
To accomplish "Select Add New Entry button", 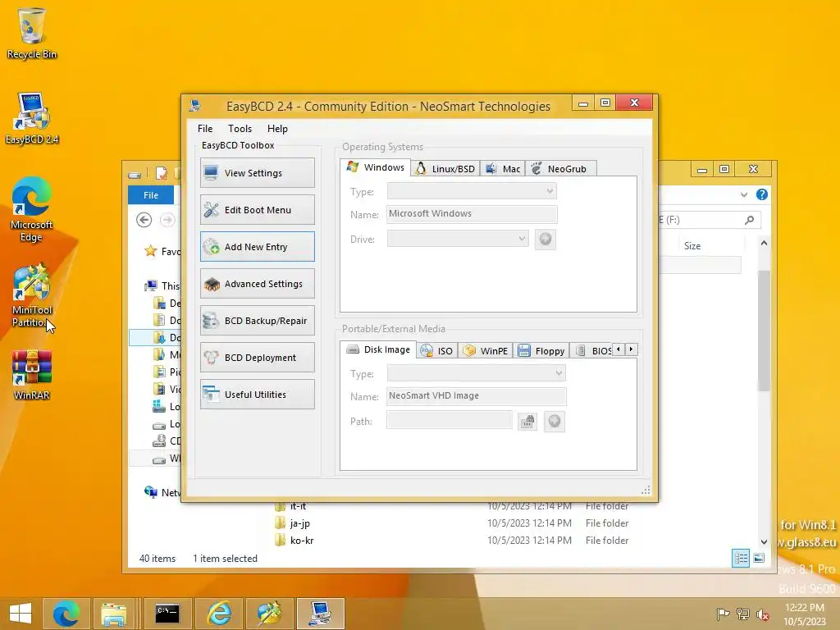I will [x=257, y=246].
